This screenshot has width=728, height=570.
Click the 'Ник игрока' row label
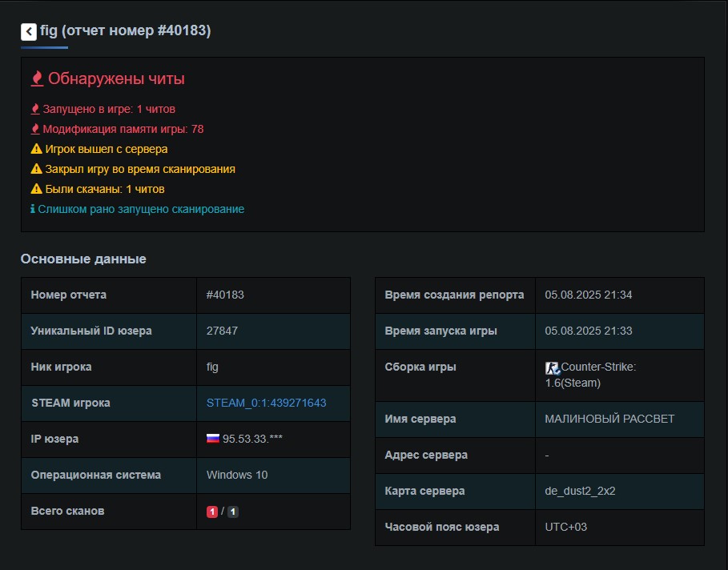[x=62, y=367]
